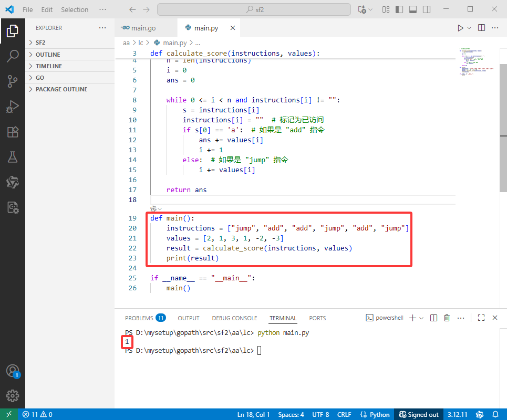The height and width of the screenshot is (420, 507).
Task: Toggle primary side bar visibility
Action: [x=399, y=9]
